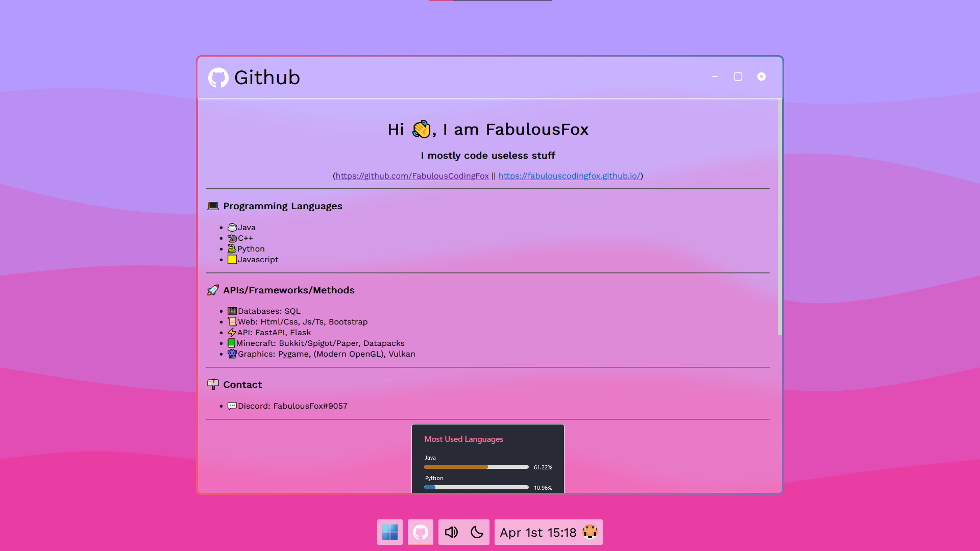Click the Python usage progress bar
This screenshot has width=980, height=551.
pyautogui.click(x=476, y=487)
